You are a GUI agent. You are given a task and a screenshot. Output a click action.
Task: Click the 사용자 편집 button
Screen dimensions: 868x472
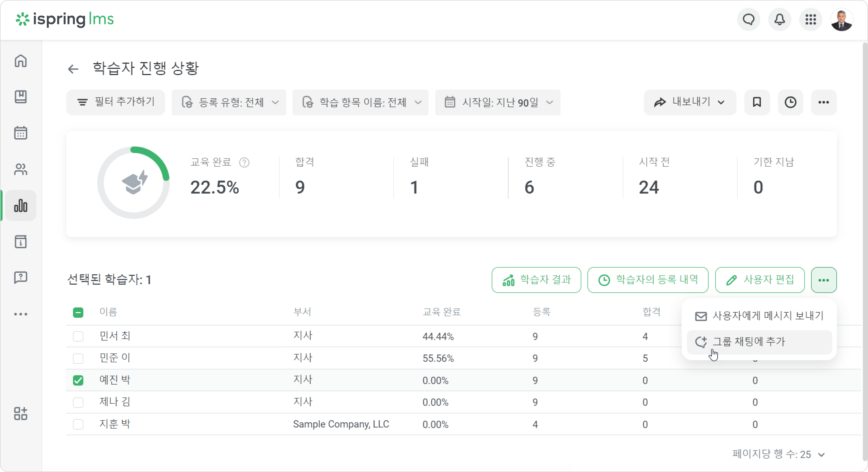pos(760,280)
